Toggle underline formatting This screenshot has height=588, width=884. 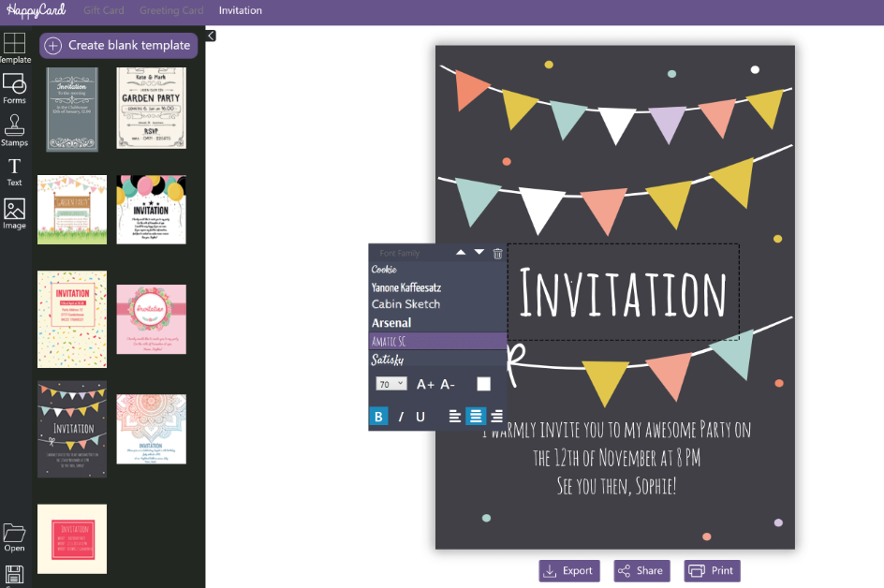pyautogui.click(x=420, y=417)
